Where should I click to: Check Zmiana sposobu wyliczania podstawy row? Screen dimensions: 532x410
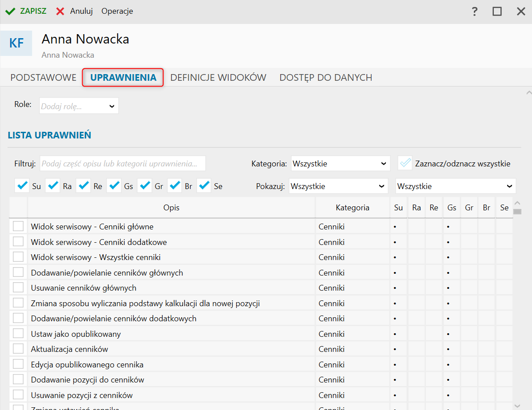(x=18, y=303)
